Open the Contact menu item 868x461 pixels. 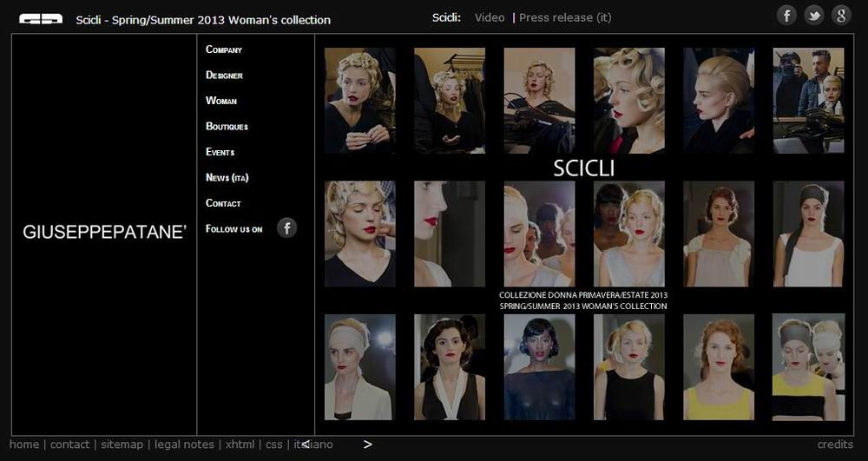[x=223, y=202]
